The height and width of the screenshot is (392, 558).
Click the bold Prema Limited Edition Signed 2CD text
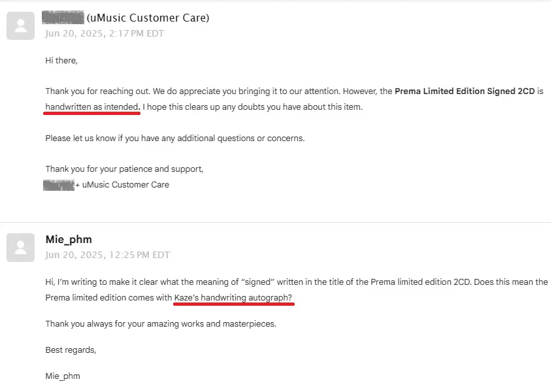pyautogui.click(x=465, y=91)
